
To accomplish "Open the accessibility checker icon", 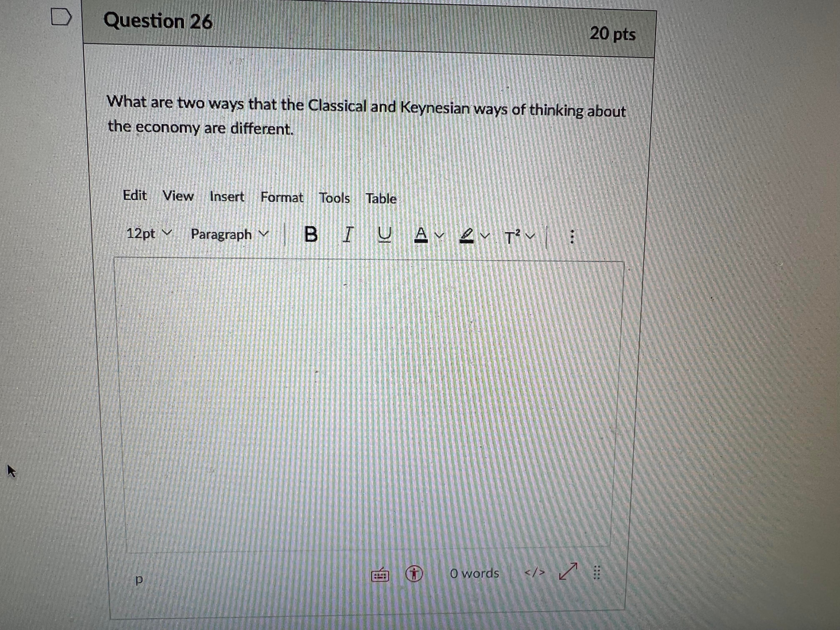I will click(414, 573).
